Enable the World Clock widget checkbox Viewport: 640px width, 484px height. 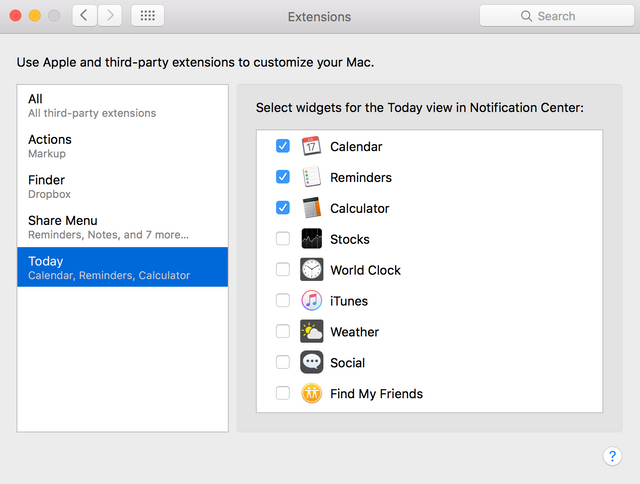tap(283, 270)
